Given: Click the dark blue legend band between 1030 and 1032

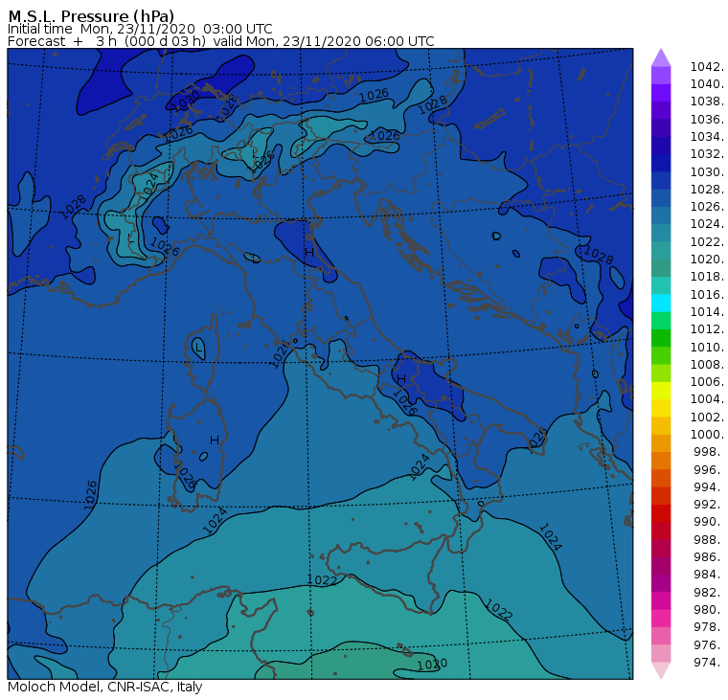Looking at the screenshot, I should (661, 163).
